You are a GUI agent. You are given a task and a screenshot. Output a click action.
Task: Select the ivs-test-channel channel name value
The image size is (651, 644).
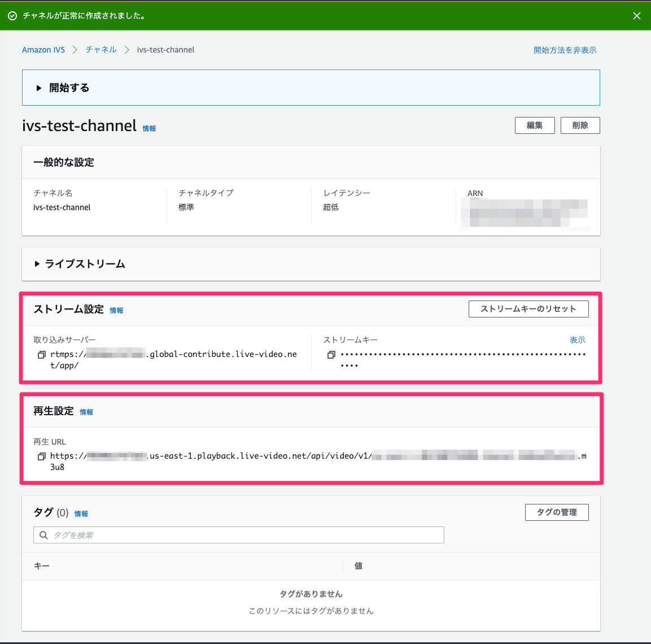tap(62, 207)
